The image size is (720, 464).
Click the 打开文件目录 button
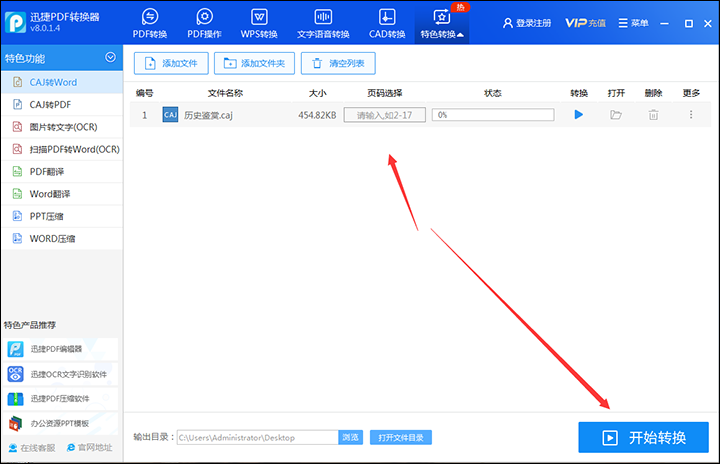coord(401,437)
